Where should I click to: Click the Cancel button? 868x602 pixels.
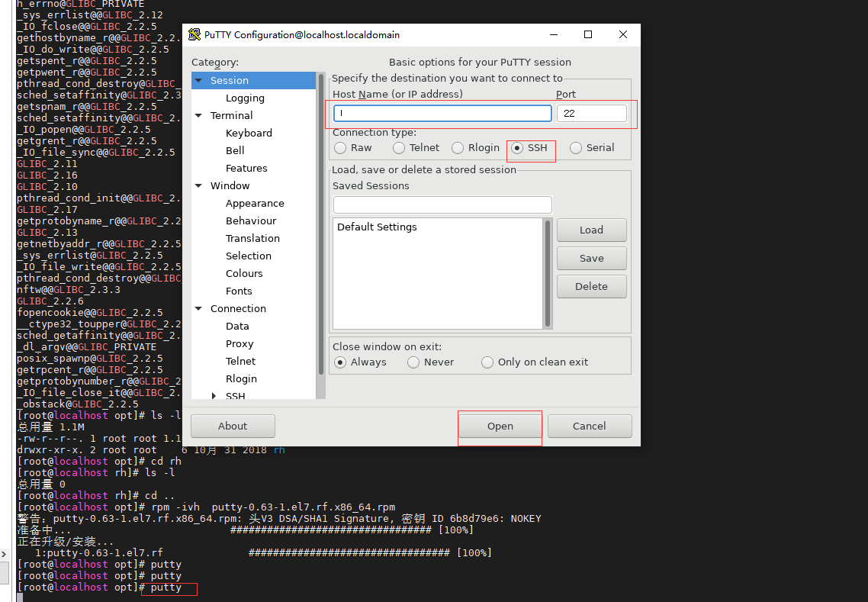coord(590,427)
